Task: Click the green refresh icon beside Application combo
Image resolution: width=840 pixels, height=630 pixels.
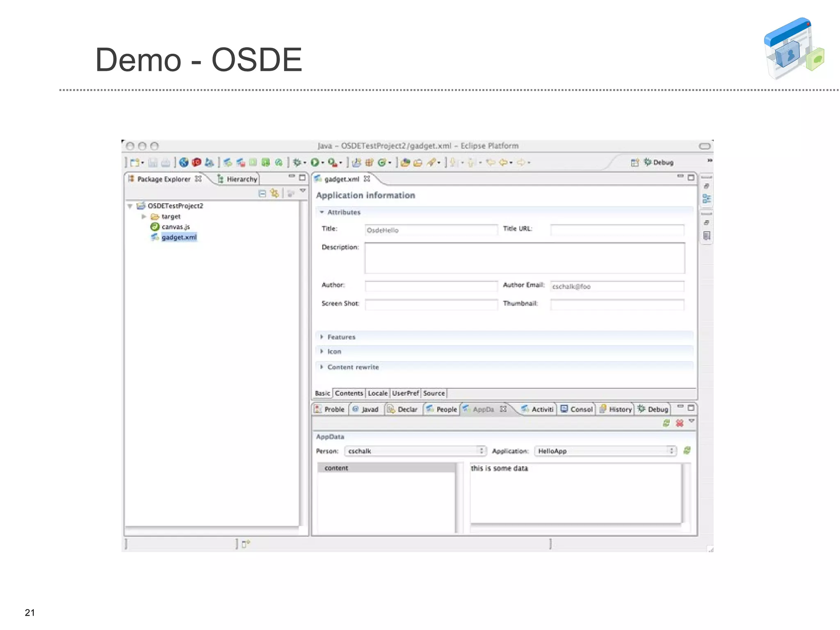Action: click(x=687, y=451)
